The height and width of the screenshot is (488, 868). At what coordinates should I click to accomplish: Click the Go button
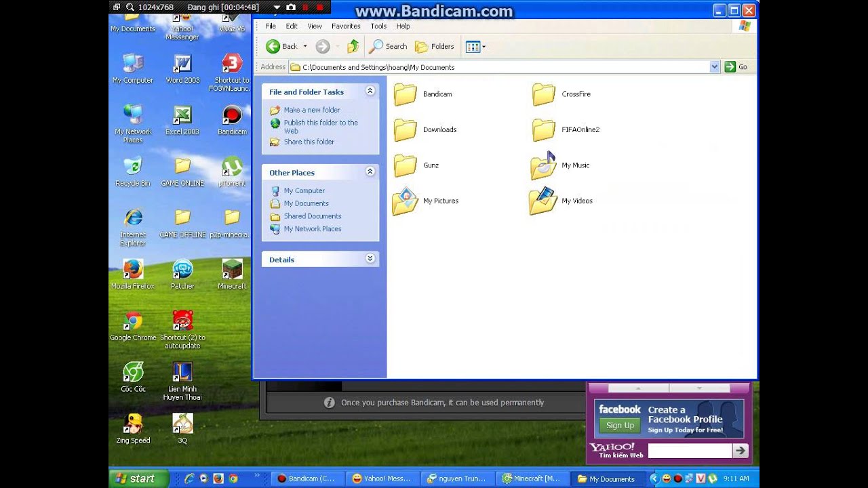[x=736, y=66]
